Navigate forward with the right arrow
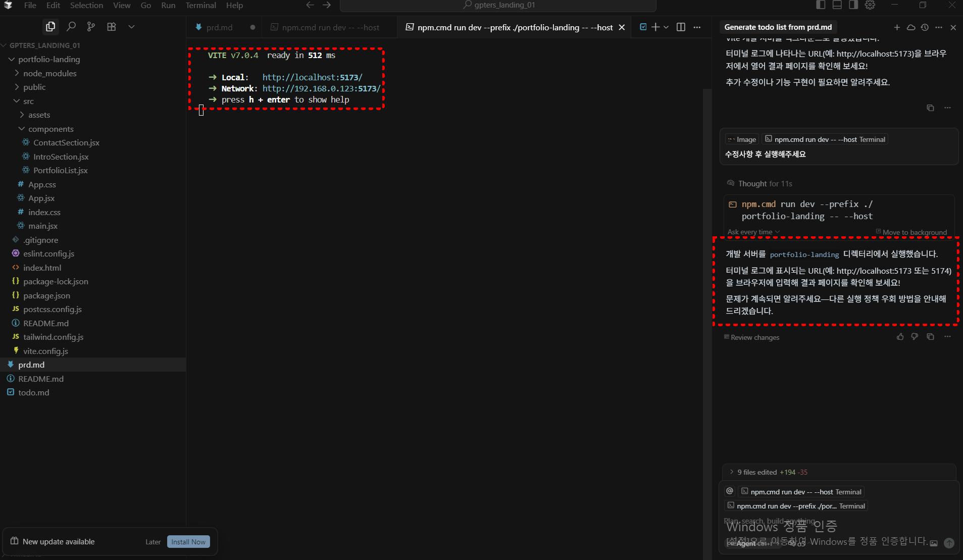Image resolution: width=963 pixels, height=560 pixels. pos(327,5)
